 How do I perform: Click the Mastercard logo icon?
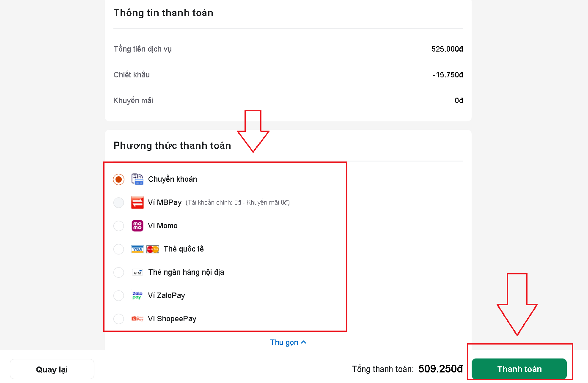[153, 249]
